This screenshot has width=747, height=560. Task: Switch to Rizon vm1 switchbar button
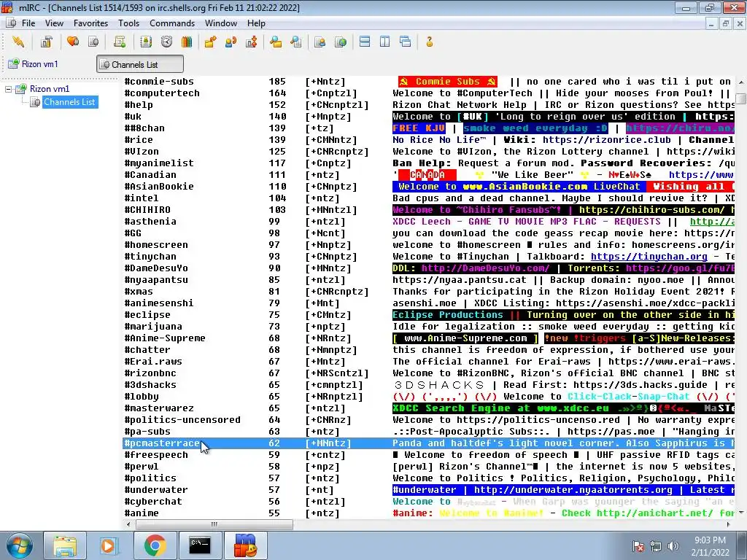(x=34, y=64)
